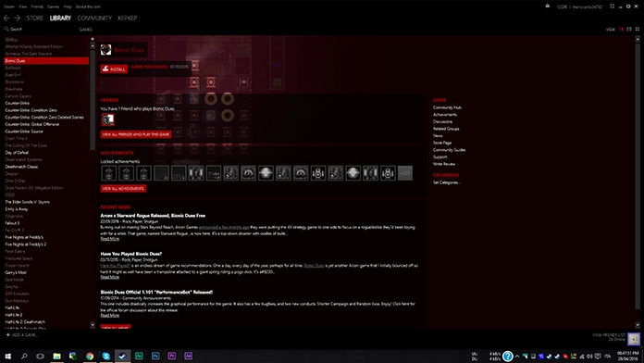Image resolution: width=644 pixels, height=363 pixels.
Task: Click the Search field in library
Action: 41,30
